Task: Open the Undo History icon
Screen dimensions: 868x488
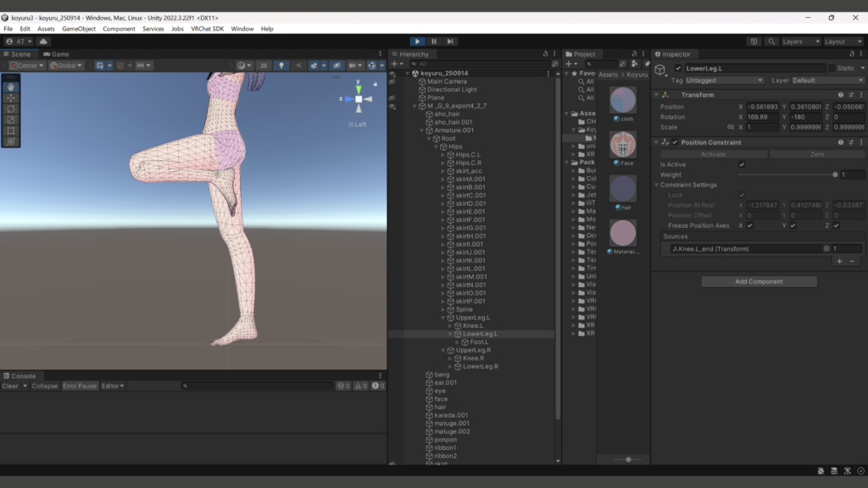Action: point(754,41)
